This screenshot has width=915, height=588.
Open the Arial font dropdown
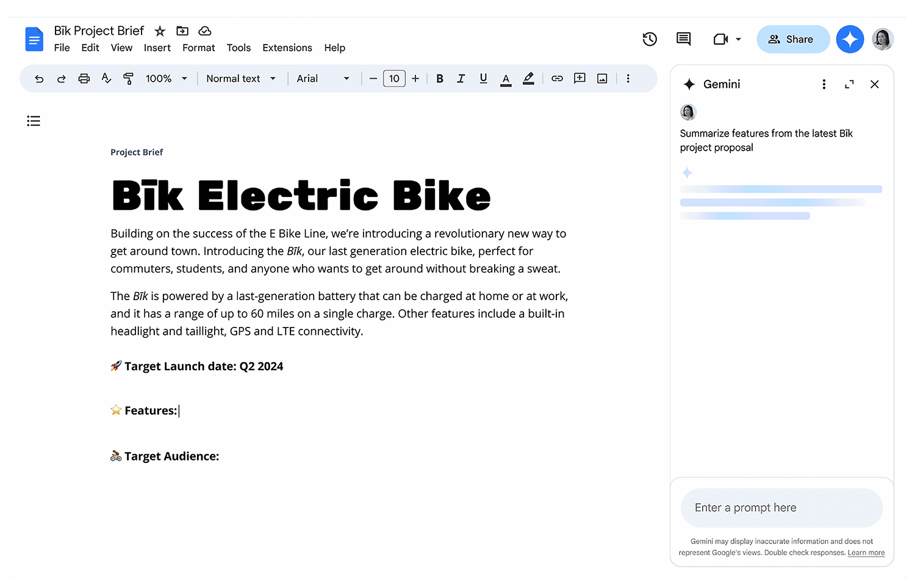[x=323, y=79]
